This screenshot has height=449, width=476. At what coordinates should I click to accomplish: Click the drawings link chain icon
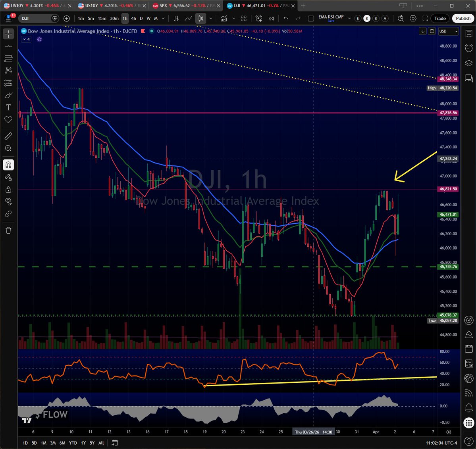click(x=8, y=214)
